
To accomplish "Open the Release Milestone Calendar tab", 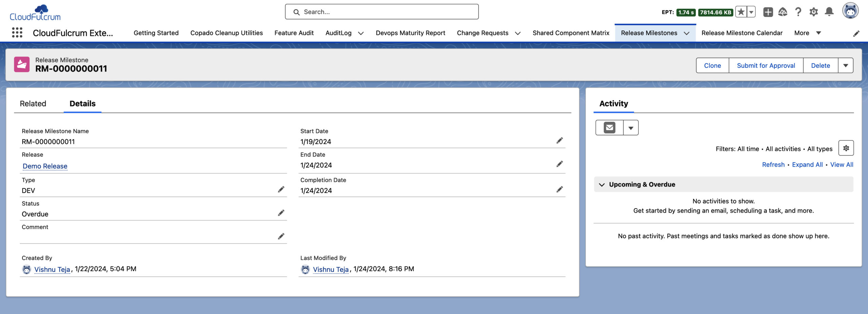I will click(x=742, y=33).
